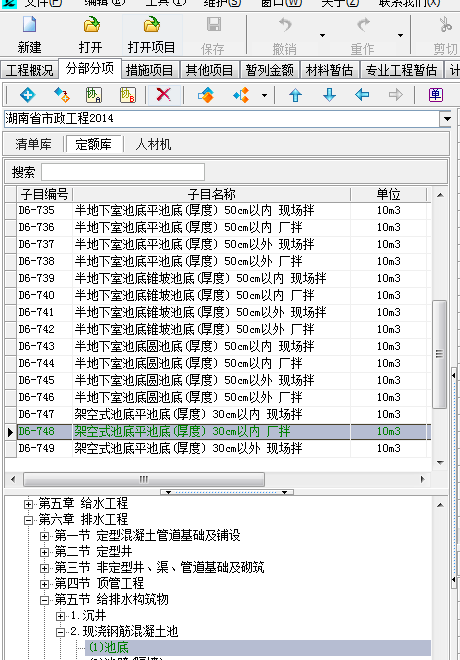Click the blue-orange diamond tree-structure icon
This screenshot has height=660, width=460.
pos(241,95)
